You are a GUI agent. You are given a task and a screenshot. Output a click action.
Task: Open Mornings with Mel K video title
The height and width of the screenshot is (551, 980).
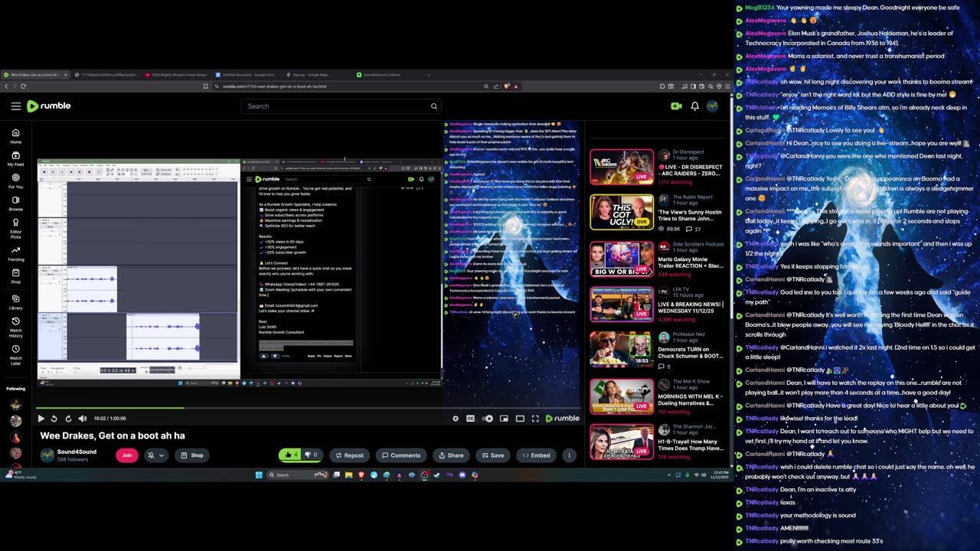[x=691, y=399]
